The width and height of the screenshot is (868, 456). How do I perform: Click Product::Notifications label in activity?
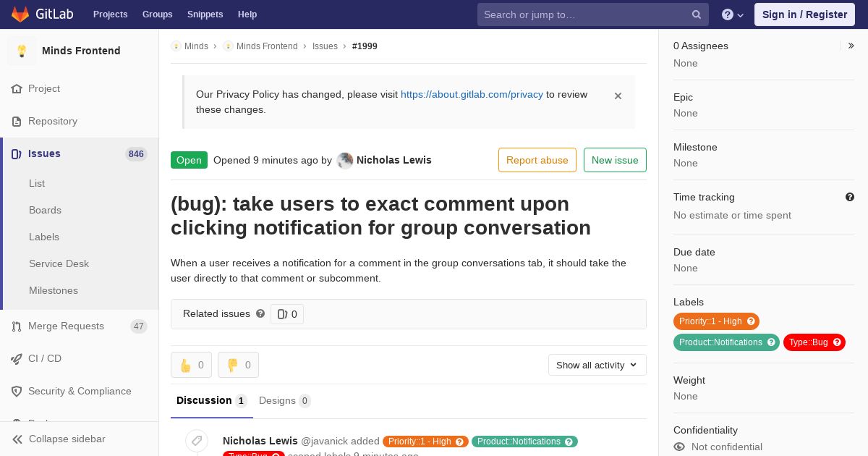click(x=524, y=442)
